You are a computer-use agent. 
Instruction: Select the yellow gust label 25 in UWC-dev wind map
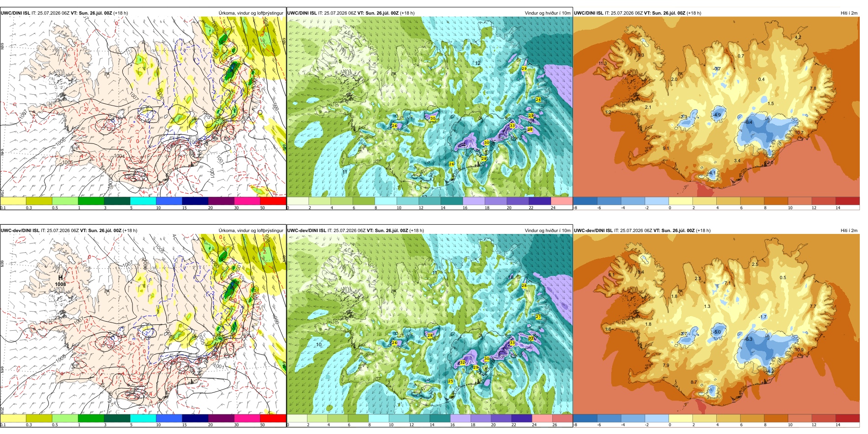450,381
